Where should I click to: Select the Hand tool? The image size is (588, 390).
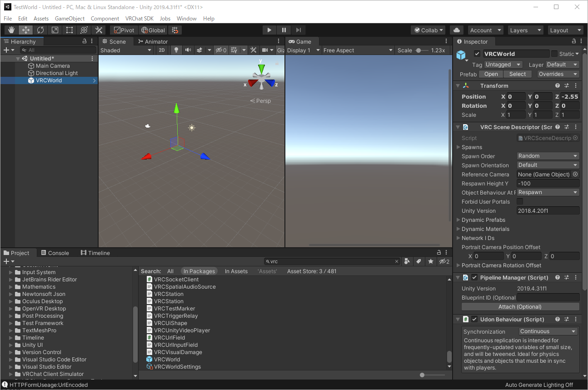pos(11,30)
